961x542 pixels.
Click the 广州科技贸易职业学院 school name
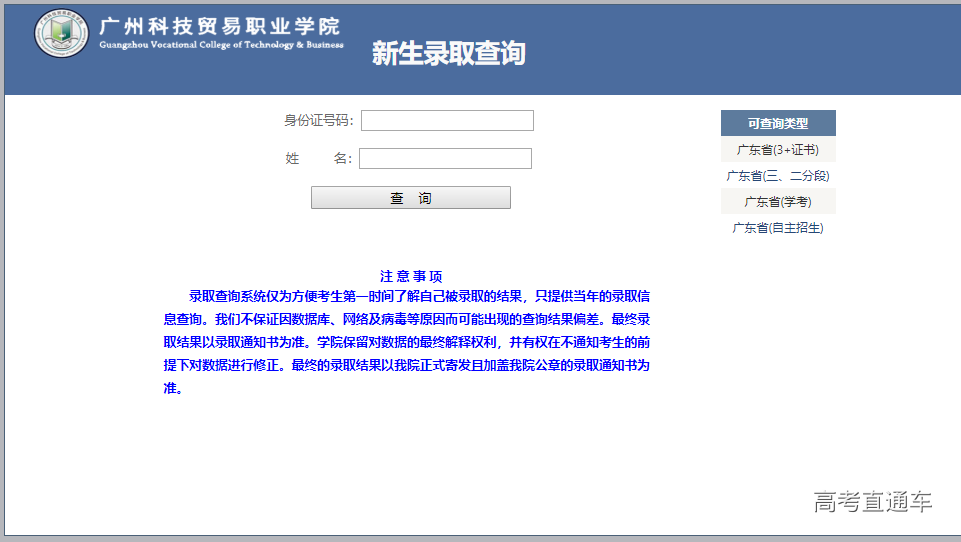[219, 26]
